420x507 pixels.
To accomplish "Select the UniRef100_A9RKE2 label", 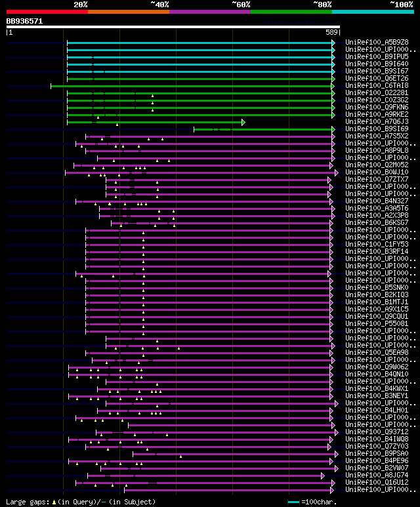I will (x=377, y=115).
